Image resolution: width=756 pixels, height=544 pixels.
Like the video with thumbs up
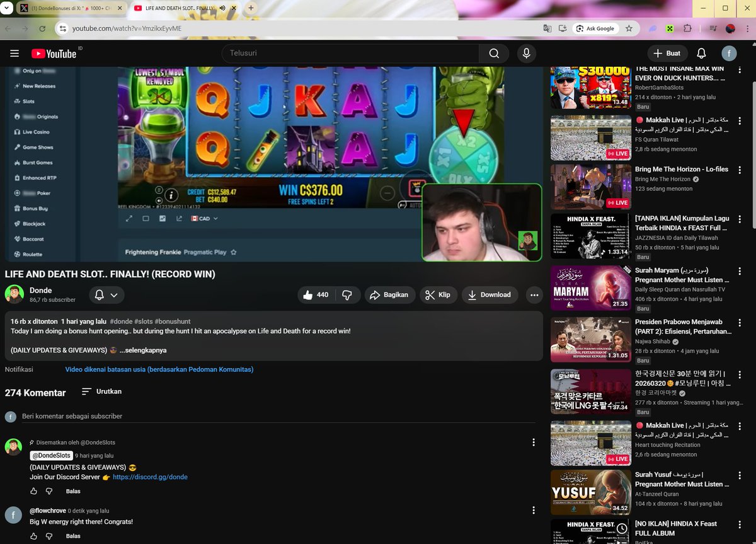pyautogui.click(x=316, y=294)
